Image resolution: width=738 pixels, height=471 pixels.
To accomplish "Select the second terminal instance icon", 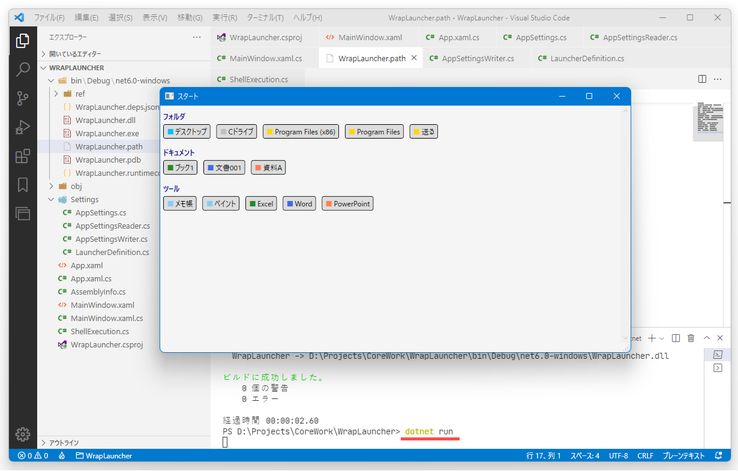I will (x=717, y=367).
